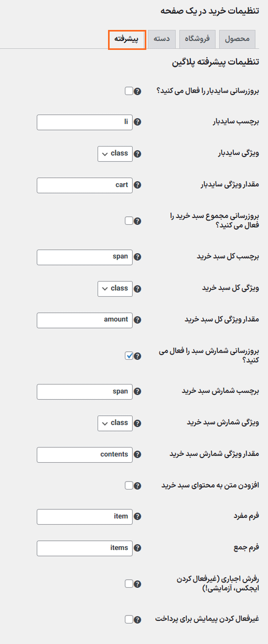Click the help icon next to the contents field
Image resolution: width=268 pixels, height=644 pixels.
tap(137, 455)
